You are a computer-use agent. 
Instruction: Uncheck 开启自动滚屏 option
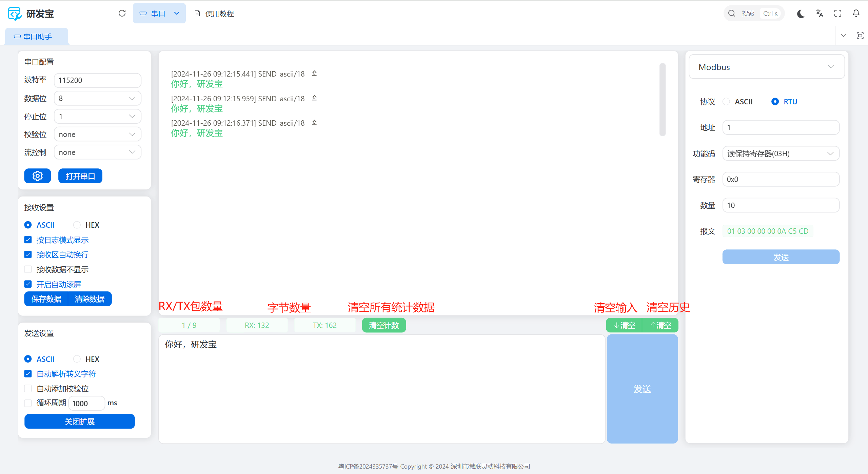pos(28,284)
